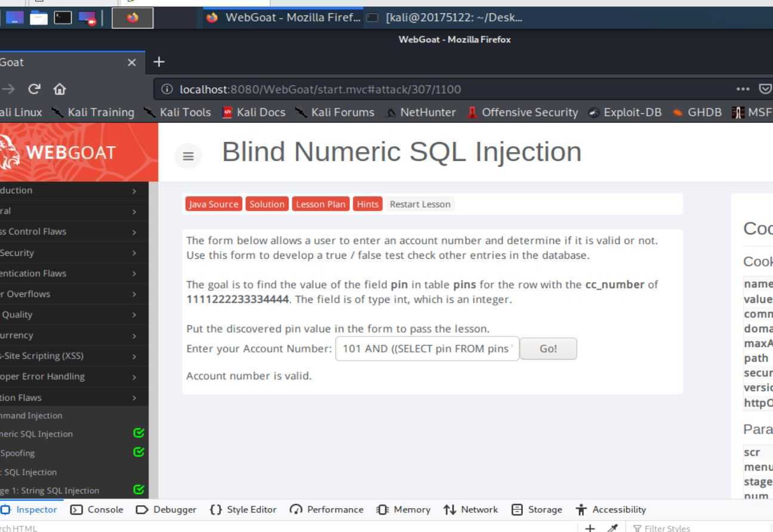
Task: Click the green checkmark beside Stage 1: String SQL Injection
Action: coord(139,490)
